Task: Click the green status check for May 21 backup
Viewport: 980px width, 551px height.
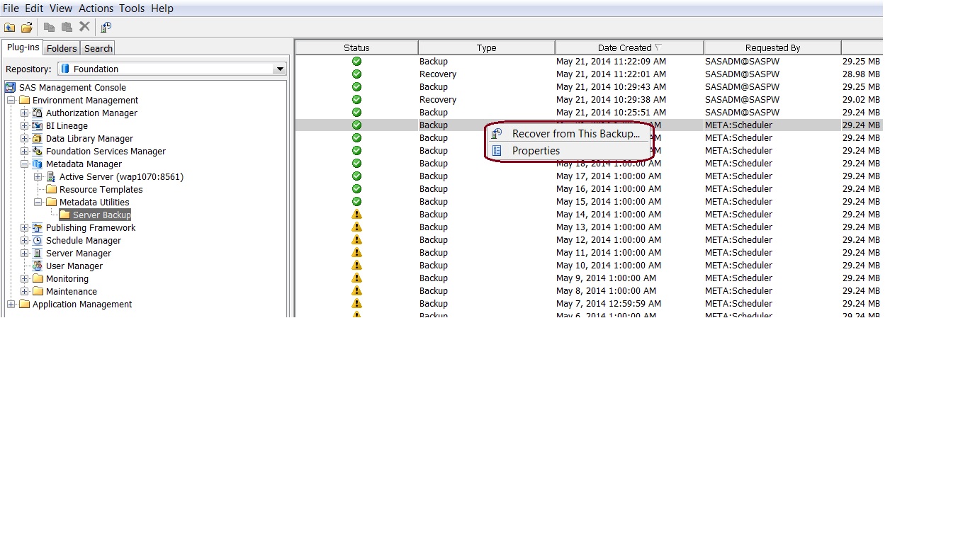Action: click(x=356, y=61)
